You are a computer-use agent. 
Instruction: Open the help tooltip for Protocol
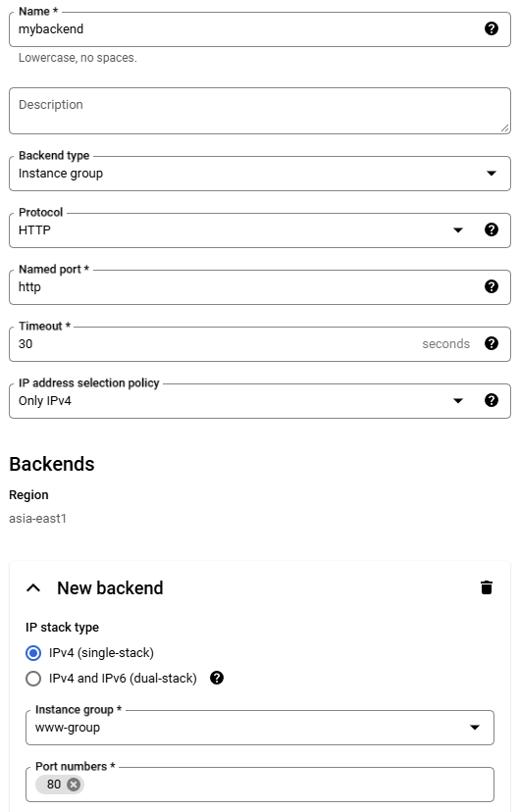point(491,229)
